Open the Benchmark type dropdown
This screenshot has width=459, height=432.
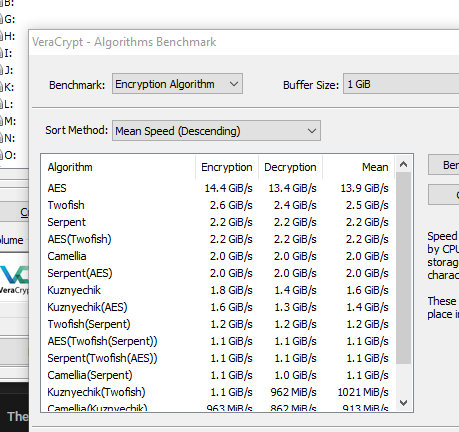coord(177,84)
